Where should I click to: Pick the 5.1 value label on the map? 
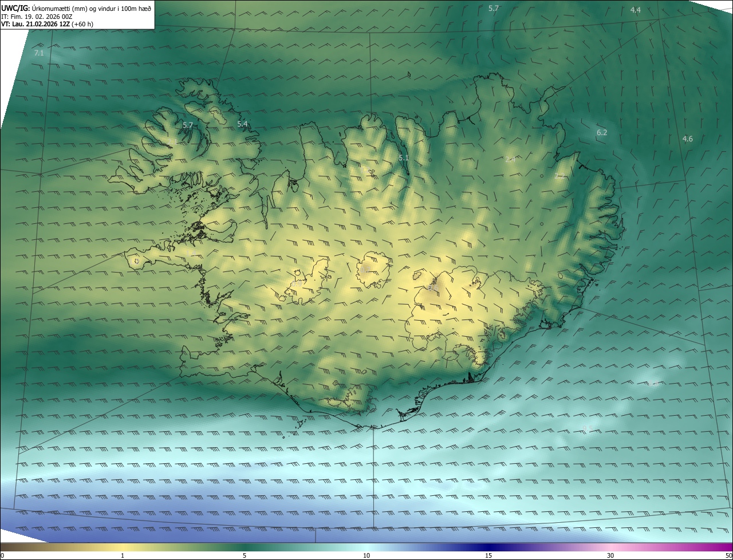point(404,157)
